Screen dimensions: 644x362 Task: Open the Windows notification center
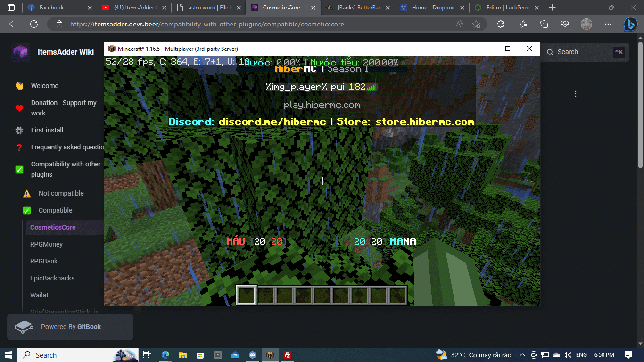[x=628, y=355]
